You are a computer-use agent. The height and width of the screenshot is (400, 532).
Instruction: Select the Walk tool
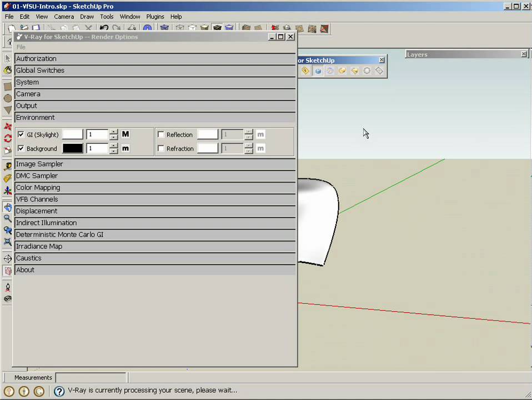pyautogui.click(x=7, y=287)
